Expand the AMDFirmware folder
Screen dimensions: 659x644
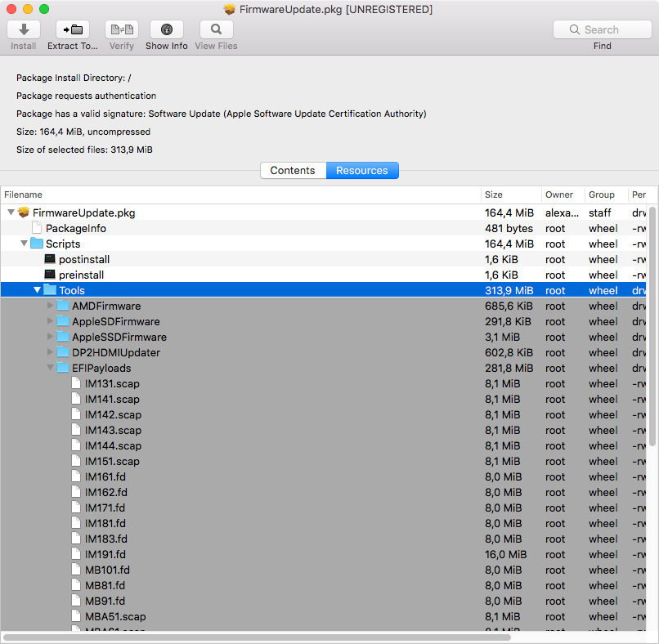tap(50, 306)
